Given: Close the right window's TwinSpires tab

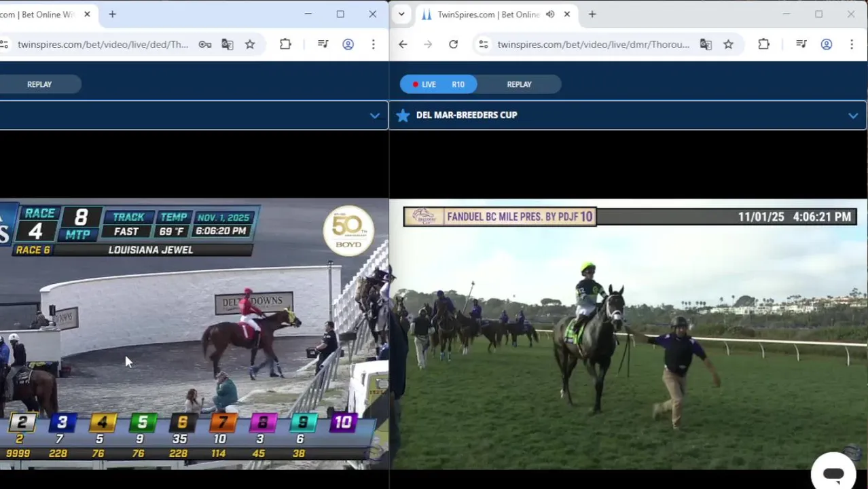Looking at the screenshot, I should pos(567,14).
